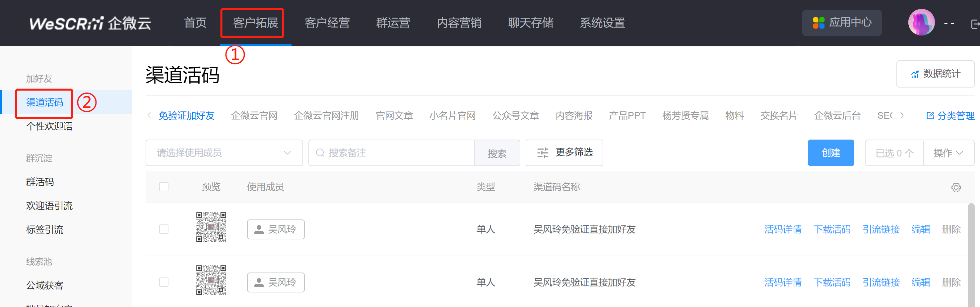Open 活码详情 link in the first row
This screenshot has height=307, width=980.
tap(783, 229)
